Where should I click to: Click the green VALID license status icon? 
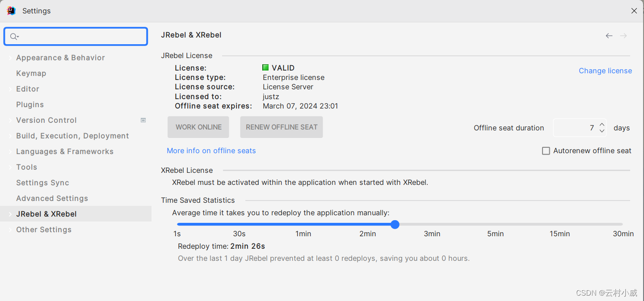tap(265, 67)
